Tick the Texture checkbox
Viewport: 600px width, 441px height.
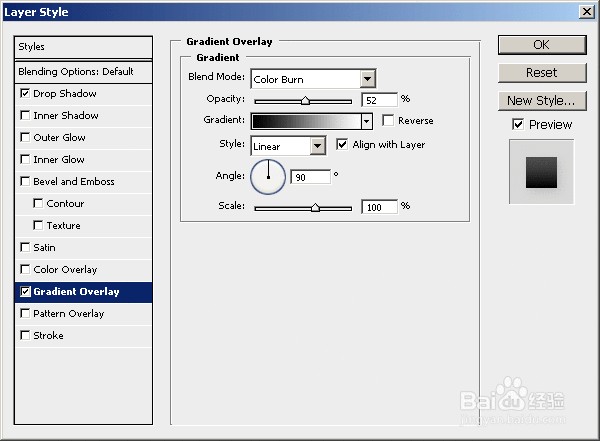[x=38, y=225]
